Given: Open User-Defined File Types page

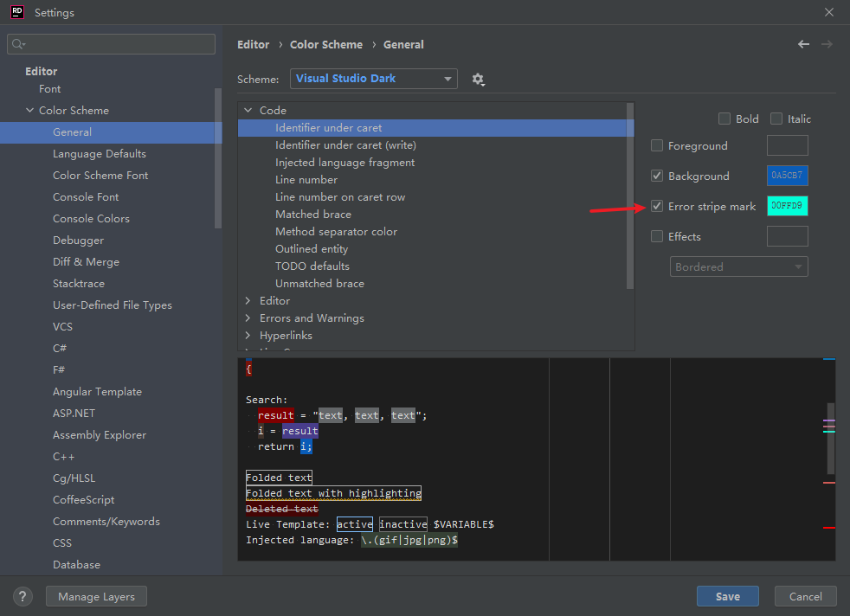Looking at the screenshot, I should [113, 305].
